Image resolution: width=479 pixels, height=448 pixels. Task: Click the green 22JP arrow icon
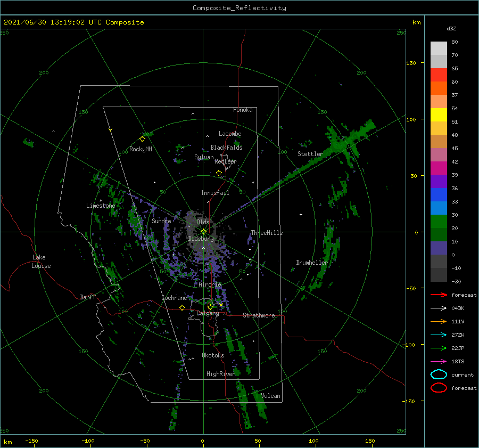point(439,348)
